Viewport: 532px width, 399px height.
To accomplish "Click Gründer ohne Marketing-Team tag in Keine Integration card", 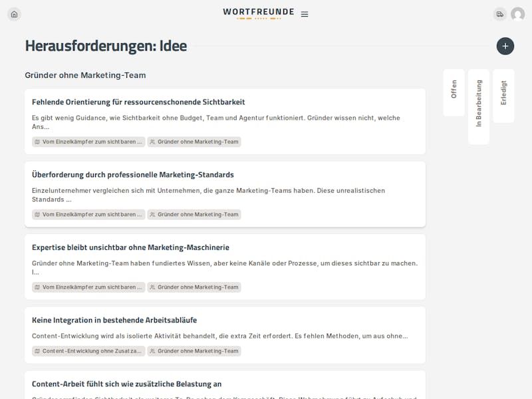I will [x=194, y=351].
